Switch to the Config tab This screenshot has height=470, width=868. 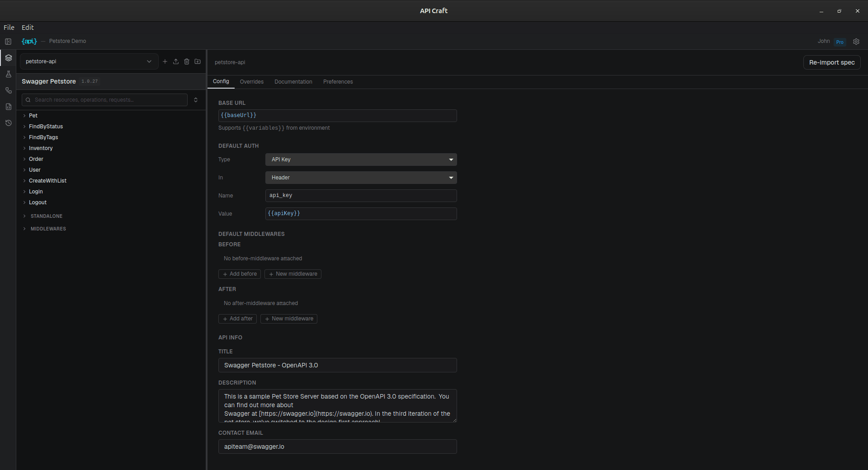click(221, 82)
